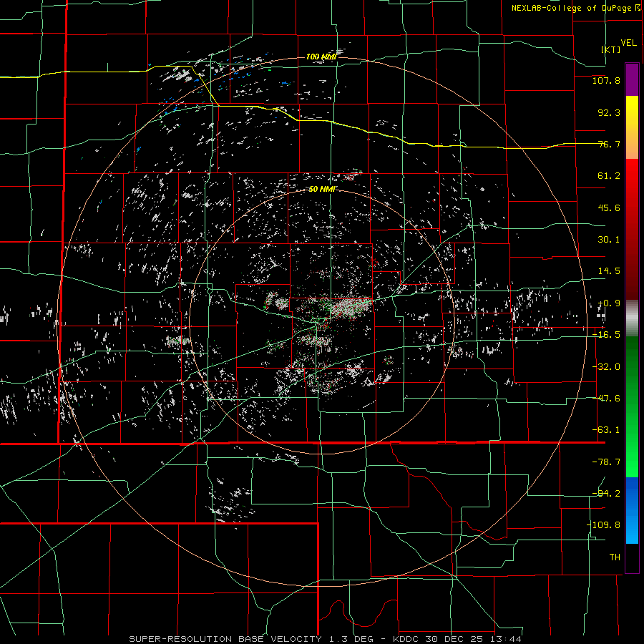The width and height of the screenshot is (644, 644).
Task: Click the VEL label above color scale
Action: click(628, 42)
